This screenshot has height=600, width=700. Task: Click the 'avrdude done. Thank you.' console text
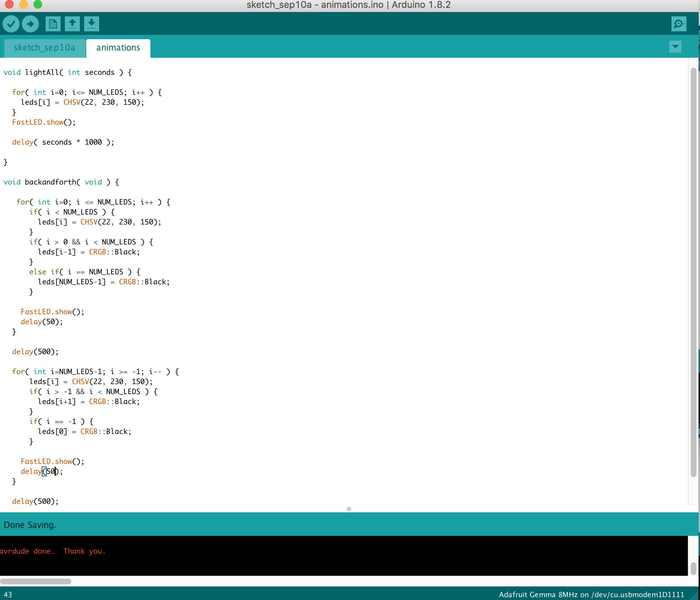coord(53,551)
